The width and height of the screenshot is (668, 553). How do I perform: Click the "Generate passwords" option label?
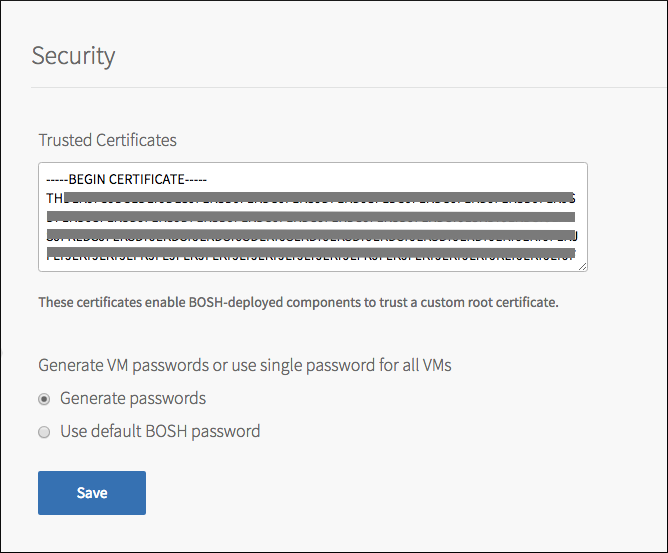click(133, 398)
